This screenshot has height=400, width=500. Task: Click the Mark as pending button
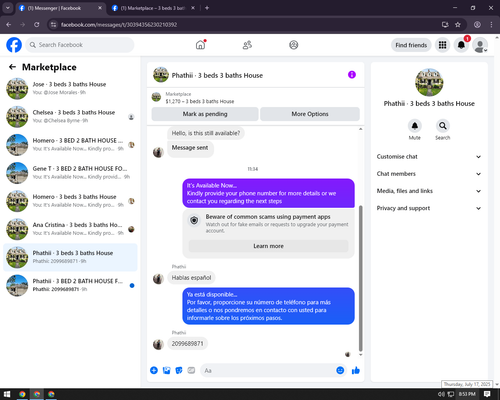[x=205, y=114]
